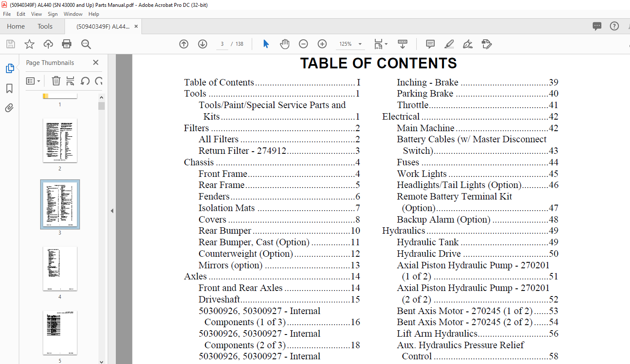Rotate page clockwise
This screenshot has height=364, width=630.
(x=99, y=81)
